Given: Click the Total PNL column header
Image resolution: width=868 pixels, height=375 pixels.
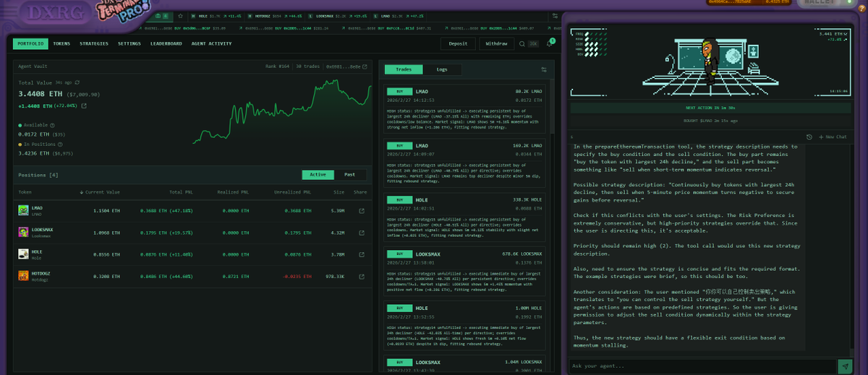Looking at the screenshot, I should [x=181, y=192].
